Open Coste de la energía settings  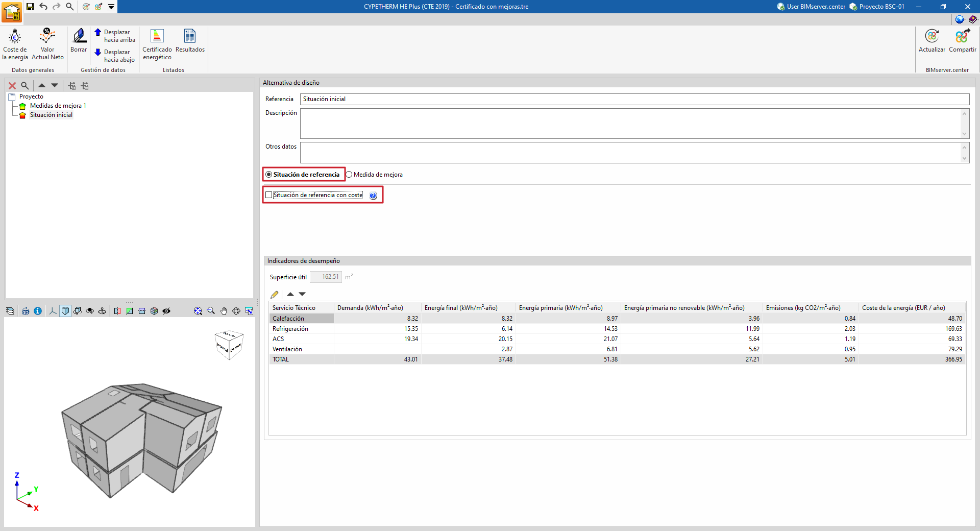(x=15, y=44)
